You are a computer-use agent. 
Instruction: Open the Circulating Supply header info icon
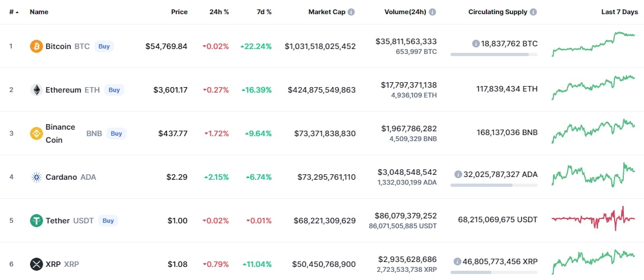tap(533, 13)
